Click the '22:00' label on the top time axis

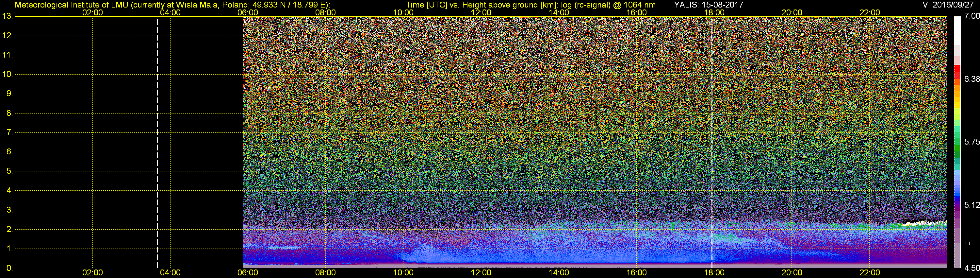[x=870, y=12]
